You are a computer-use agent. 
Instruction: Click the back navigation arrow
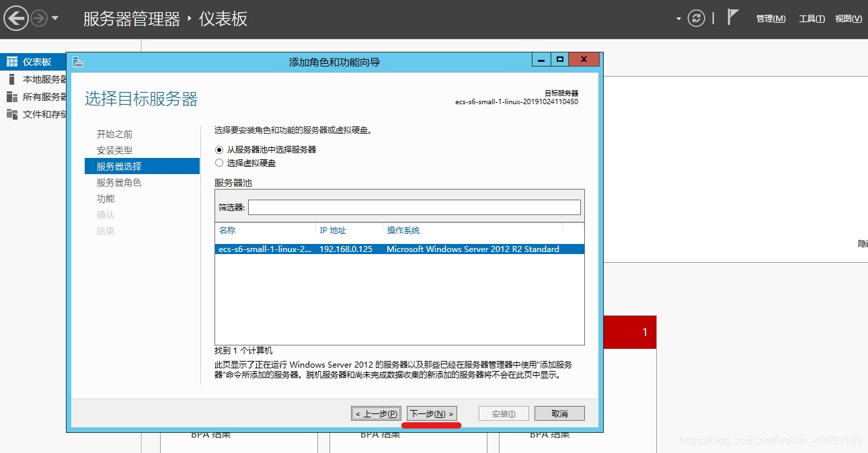16,18
